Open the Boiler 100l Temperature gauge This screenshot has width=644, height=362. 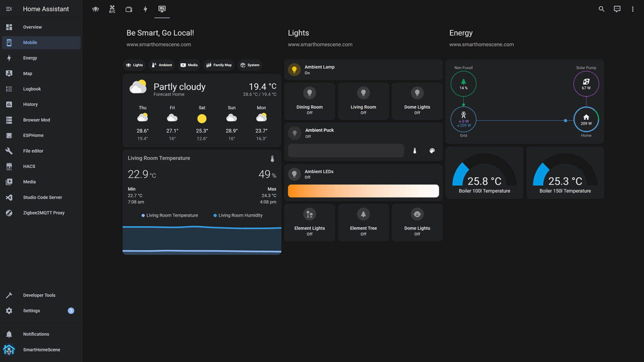click(484, 173)
